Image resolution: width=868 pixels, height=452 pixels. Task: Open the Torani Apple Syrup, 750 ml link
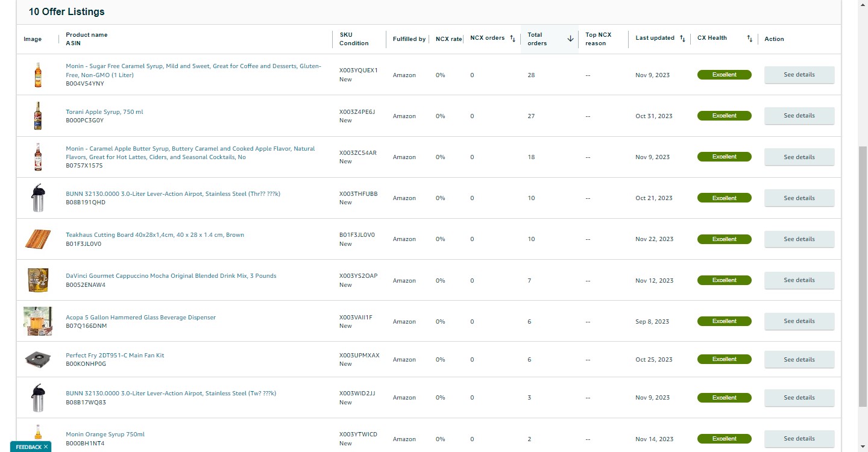pos(104,112)
